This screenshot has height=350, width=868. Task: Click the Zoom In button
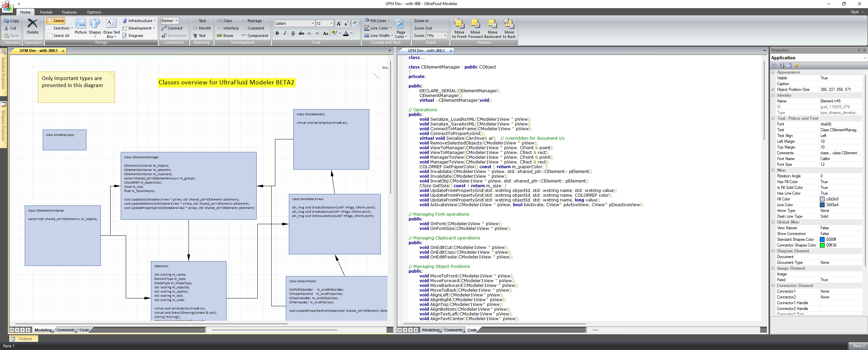pos(421,21)
